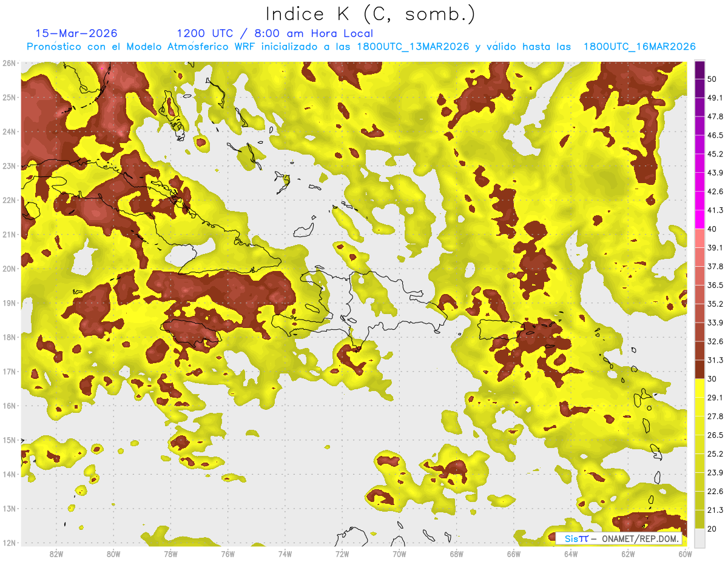Click the "21N" latitude label
728x562 pixels.
(8, 235)
